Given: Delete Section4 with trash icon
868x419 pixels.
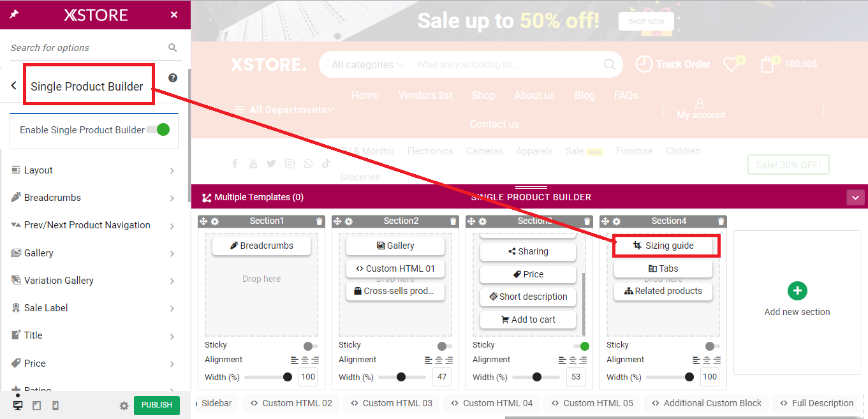Looking at the screenshot, I should click(x=721, y=221).
